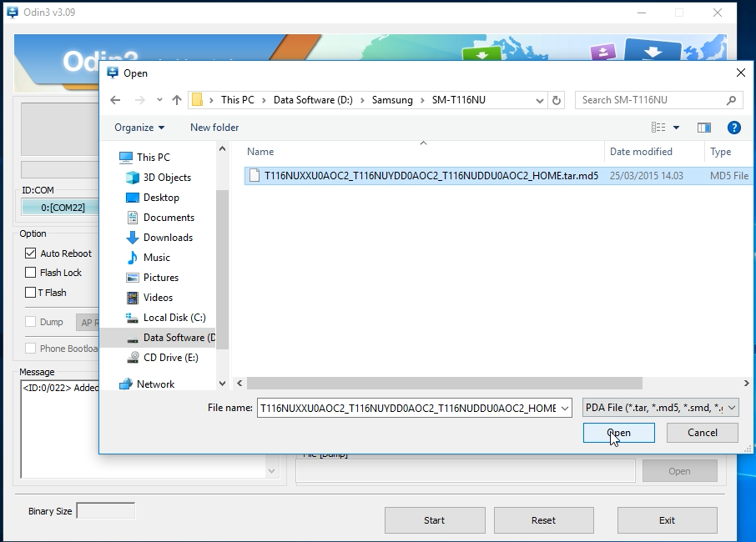The width and height of the screenshot is (756, 542).
Task: Expand the File name history dropdown
Action: click(x=565, y=408)
